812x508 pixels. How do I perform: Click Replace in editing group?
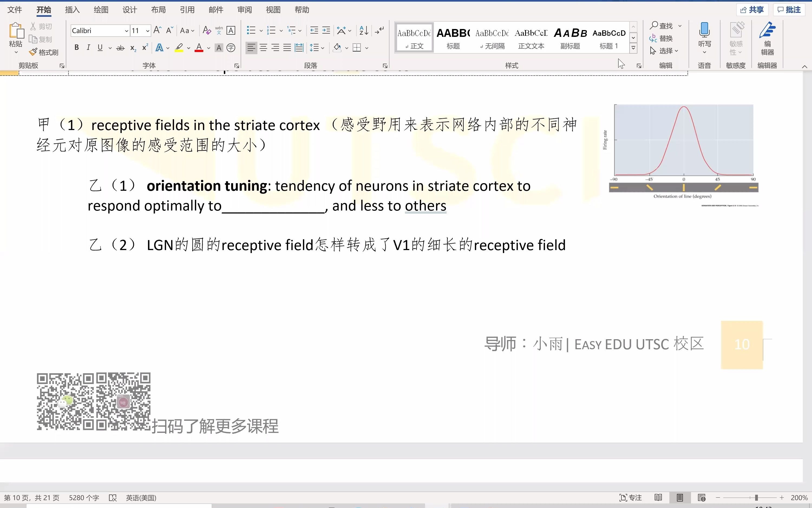pyautogui.click(x=661, y=38)
